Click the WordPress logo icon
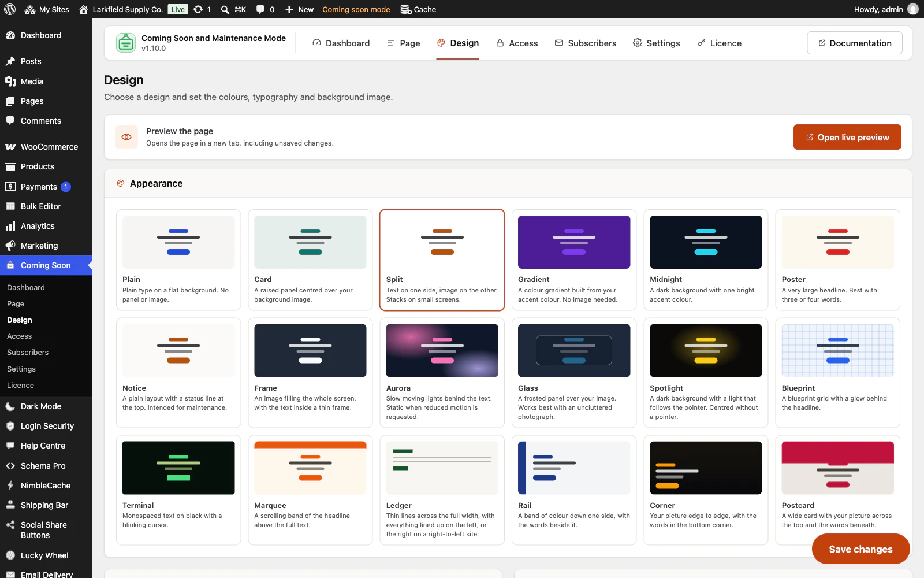 click(x=10, y=9)
